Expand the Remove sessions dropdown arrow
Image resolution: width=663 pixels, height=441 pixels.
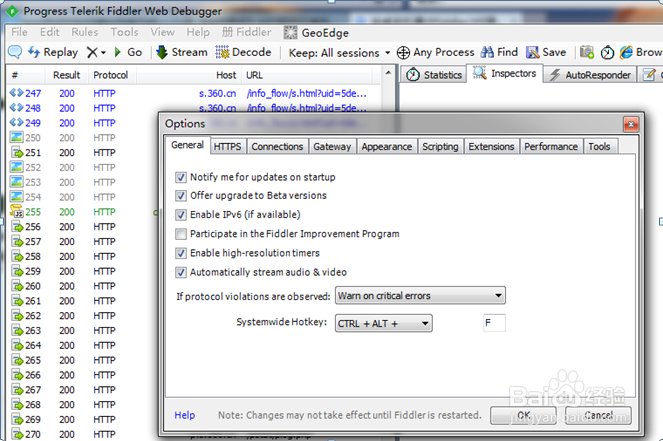(x=103, y=53)
